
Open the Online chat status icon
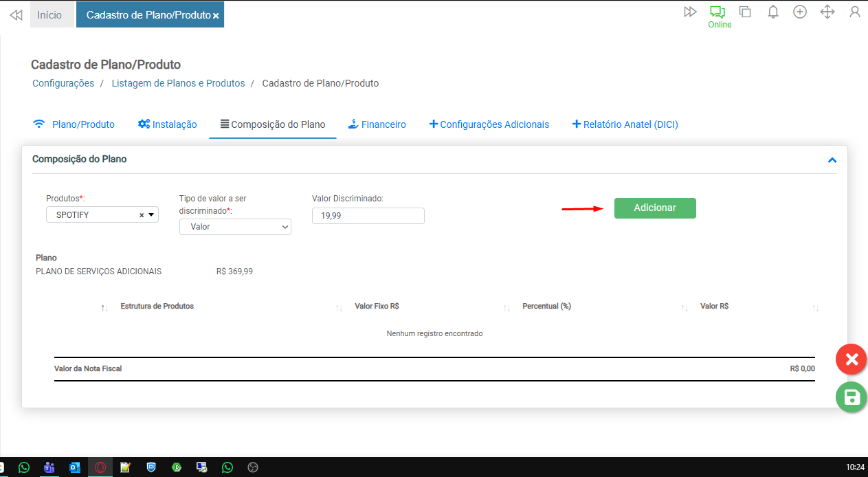[x=717, y=12]
